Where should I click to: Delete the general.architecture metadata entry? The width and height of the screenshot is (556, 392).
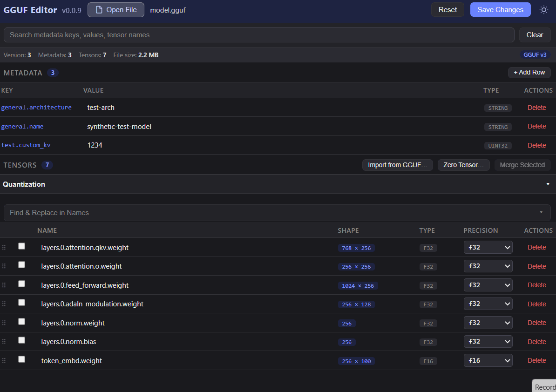[537, 108]
